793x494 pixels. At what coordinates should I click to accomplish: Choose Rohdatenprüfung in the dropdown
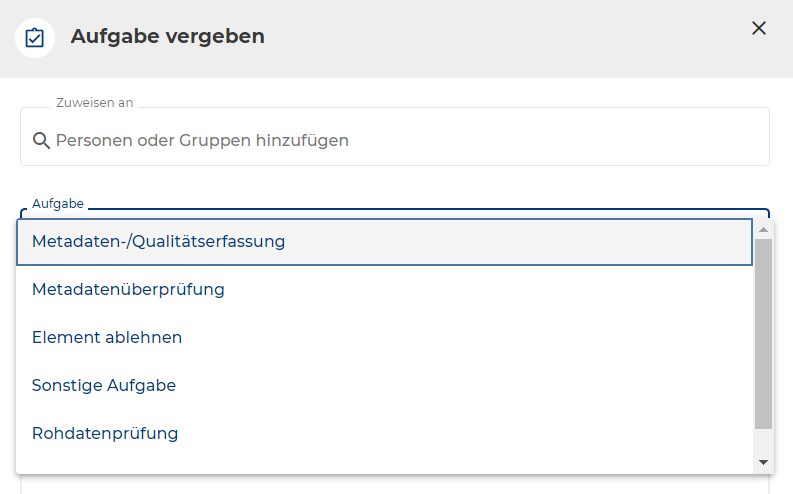(x=105, y=434)
